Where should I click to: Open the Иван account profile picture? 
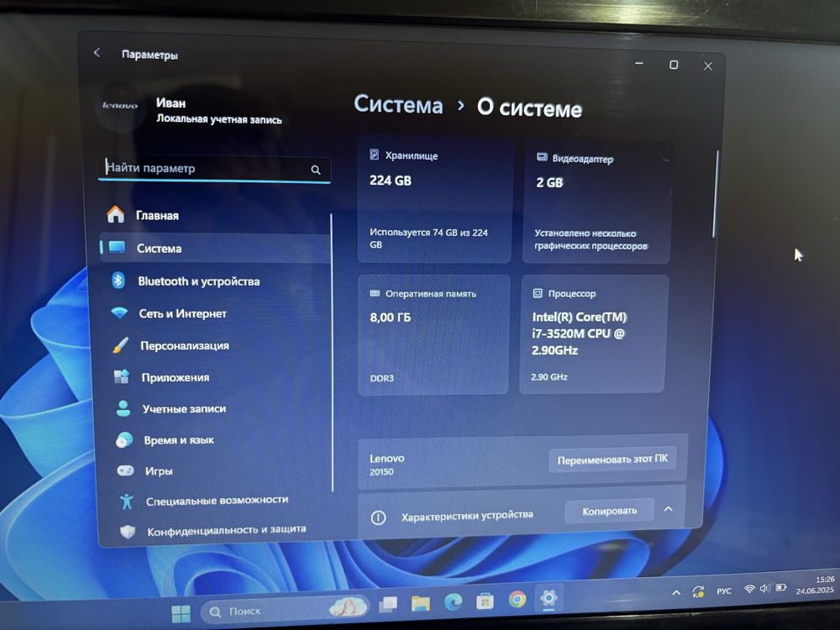120,106
